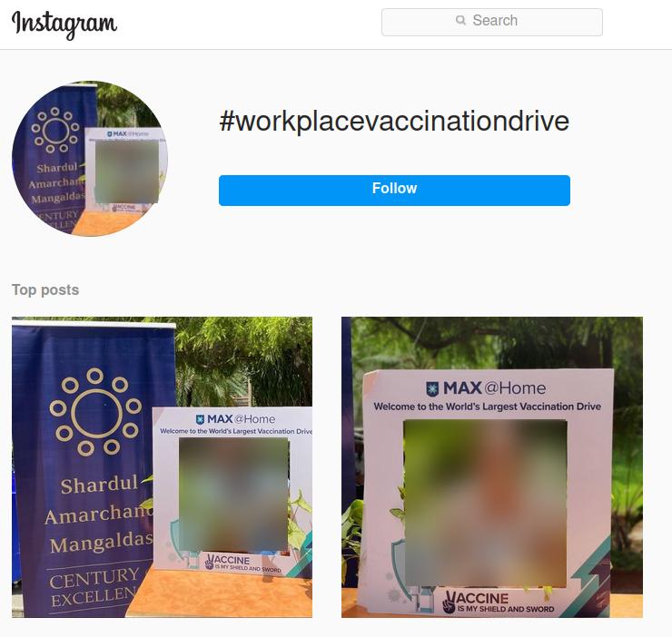Image resolution: width=672 pixels, height=637 pixels.
Task: Click the blurred photo inside the second post frame
Action: 486,503
